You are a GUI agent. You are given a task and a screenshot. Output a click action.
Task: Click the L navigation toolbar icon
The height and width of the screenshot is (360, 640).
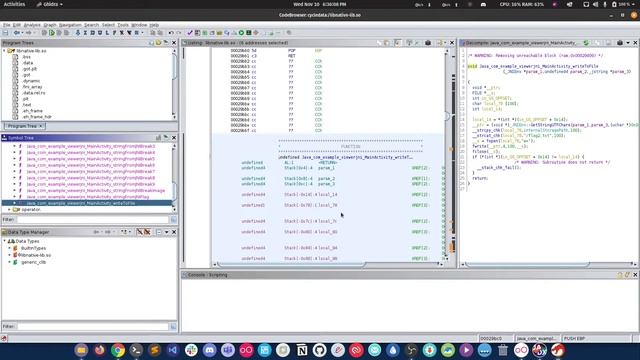(x=107, y=33)
